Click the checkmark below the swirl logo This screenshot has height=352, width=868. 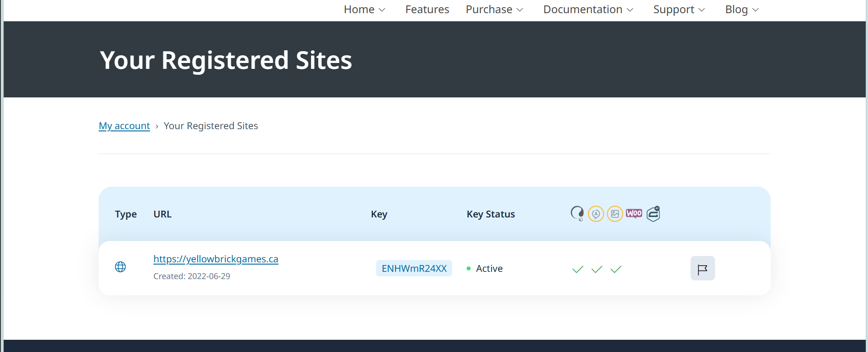578,270
